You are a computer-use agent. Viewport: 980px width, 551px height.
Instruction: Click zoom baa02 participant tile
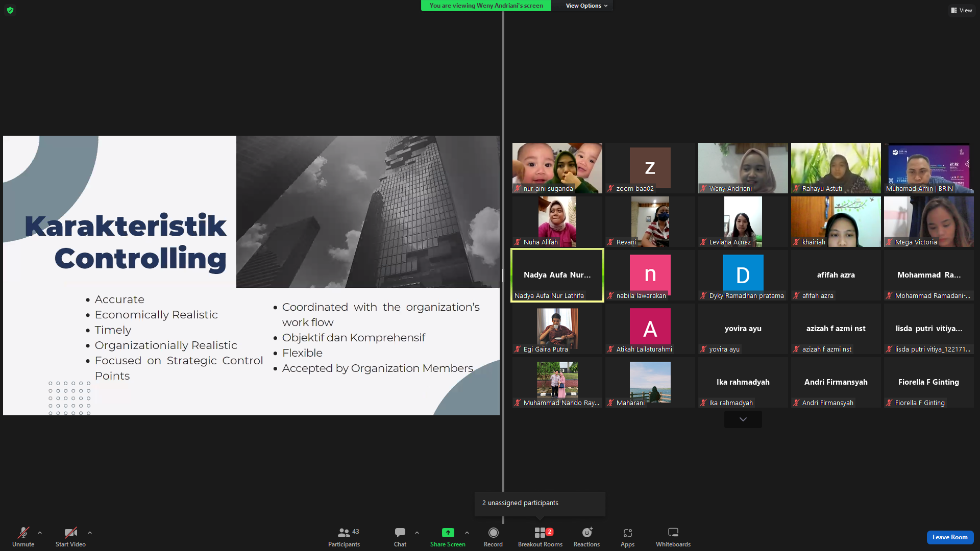[x=650, y=168]
